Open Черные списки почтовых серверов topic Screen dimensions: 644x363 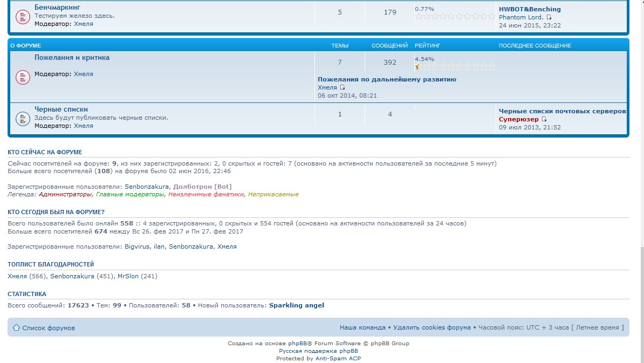pos(562,111)
